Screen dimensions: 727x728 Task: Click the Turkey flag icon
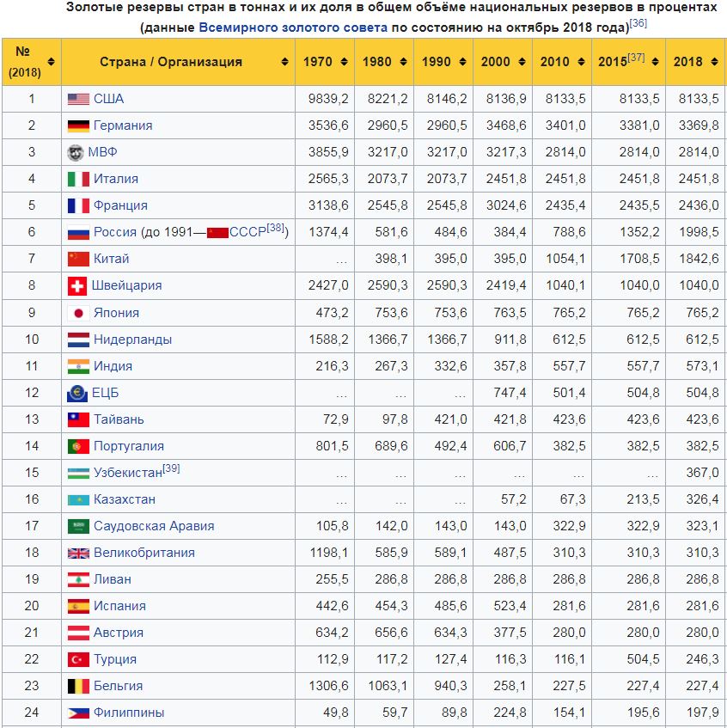tap(78, 659)
